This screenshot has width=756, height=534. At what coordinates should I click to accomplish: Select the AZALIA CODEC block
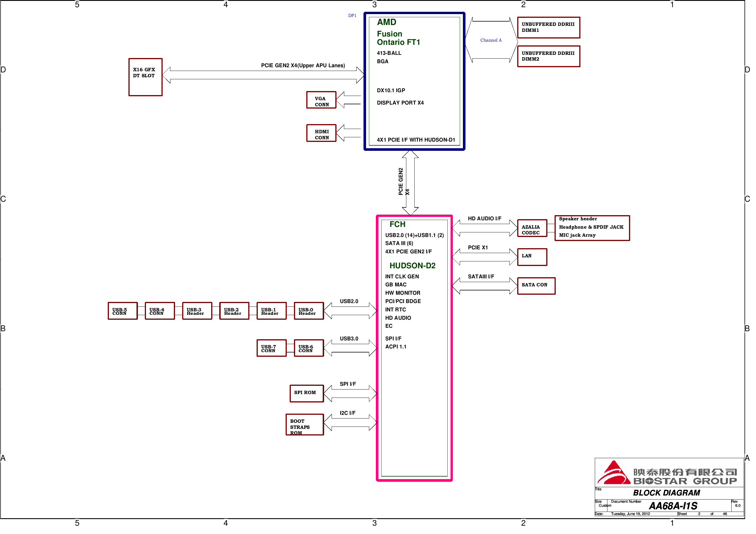click(532, 228)
